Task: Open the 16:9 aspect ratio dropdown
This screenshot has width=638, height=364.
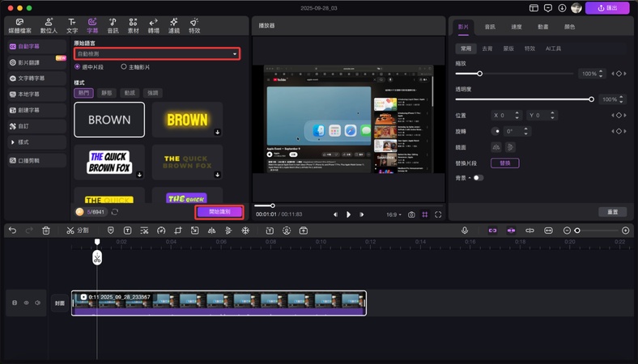Action: (x=393, y=214)
